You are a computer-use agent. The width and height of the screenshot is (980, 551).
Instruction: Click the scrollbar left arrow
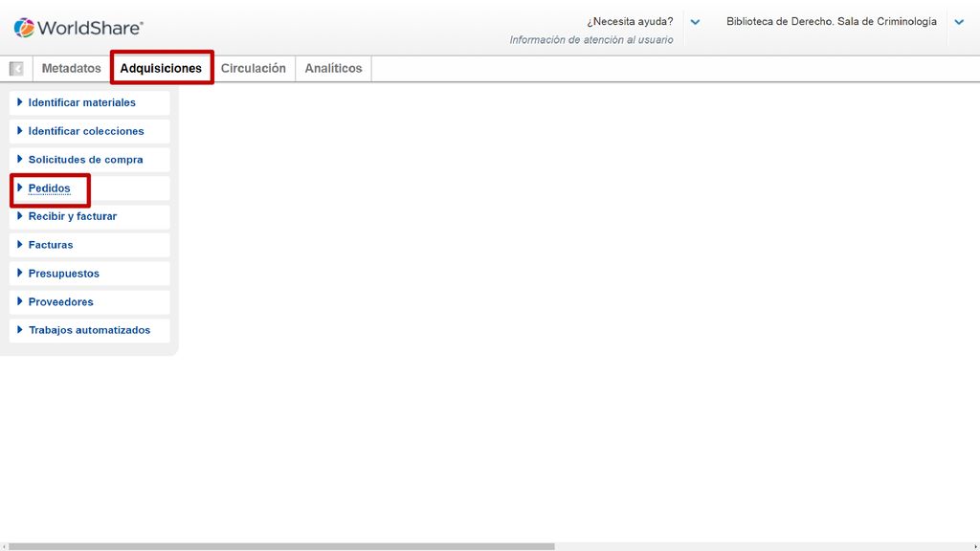(4, 546)
